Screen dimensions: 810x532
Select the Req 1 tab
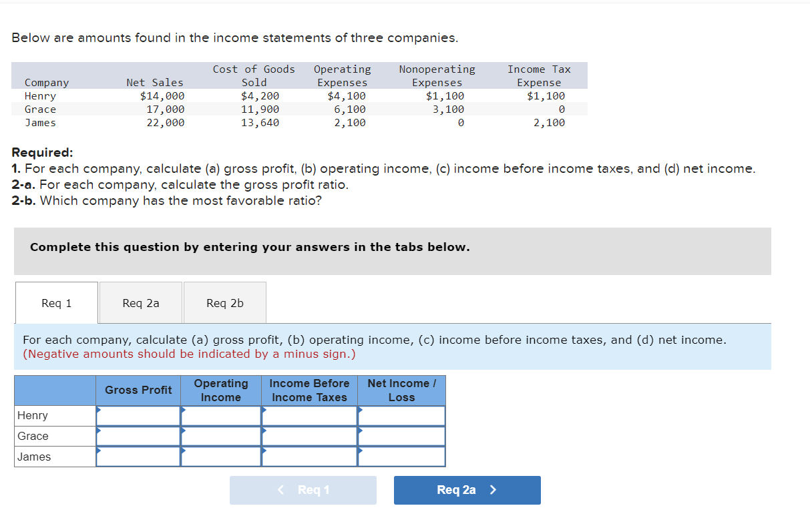[56, 302]
